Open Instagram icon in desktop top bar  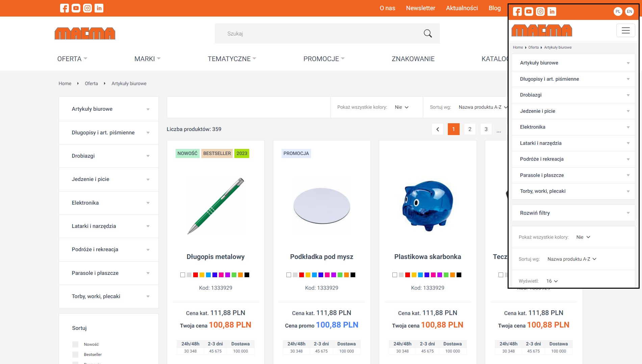click(87, 8)
